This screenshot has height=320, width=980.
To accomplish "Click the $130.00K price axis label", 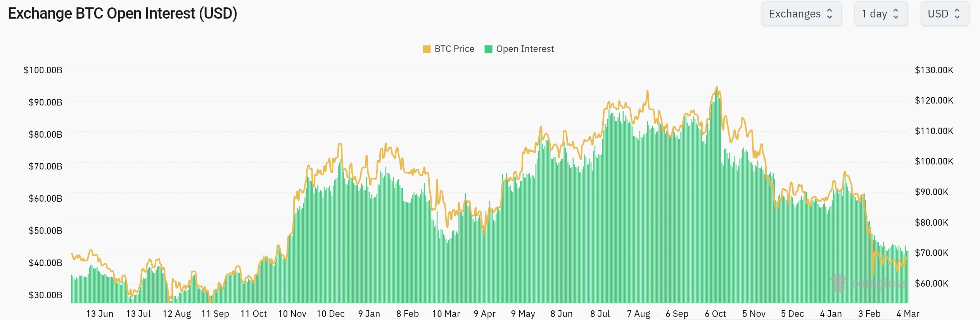I will tap(934, 70).
